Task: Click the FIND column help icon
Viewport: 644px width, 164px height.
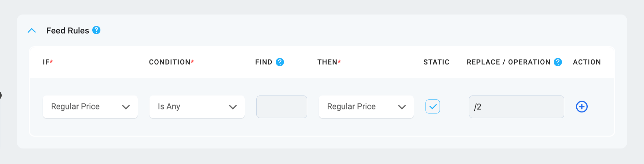Action: point(280,62)
